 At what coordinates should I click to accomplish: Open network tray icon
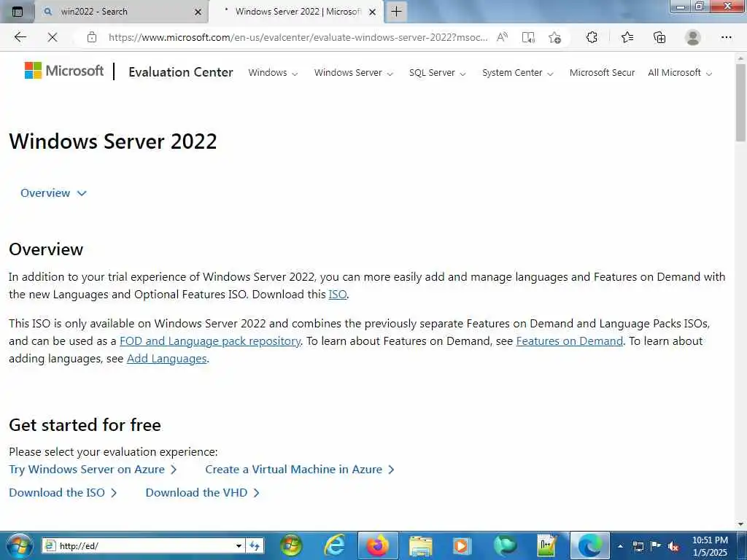click(638, 546)
